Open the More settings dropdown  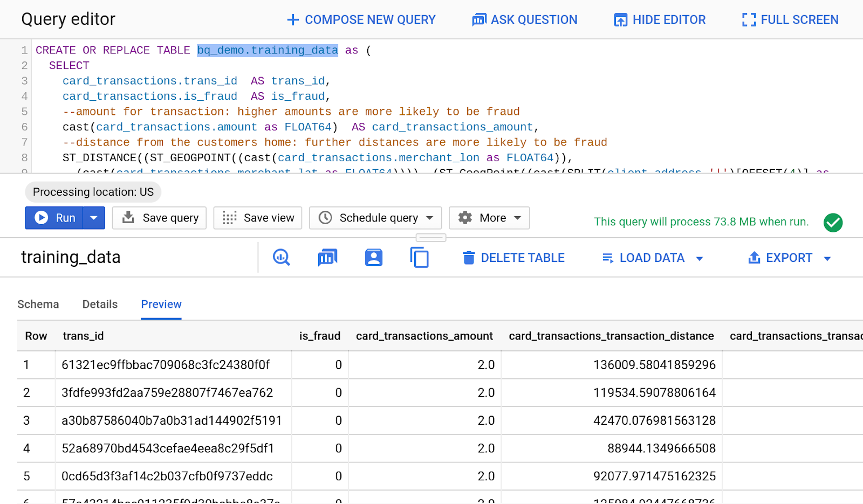(x=489, y=218)
